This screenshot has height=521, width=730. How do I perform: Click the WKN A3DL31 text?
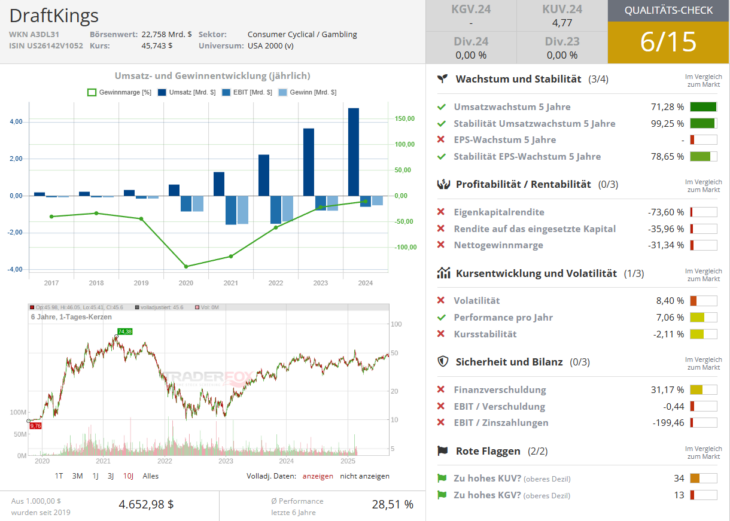coord(34,34)
